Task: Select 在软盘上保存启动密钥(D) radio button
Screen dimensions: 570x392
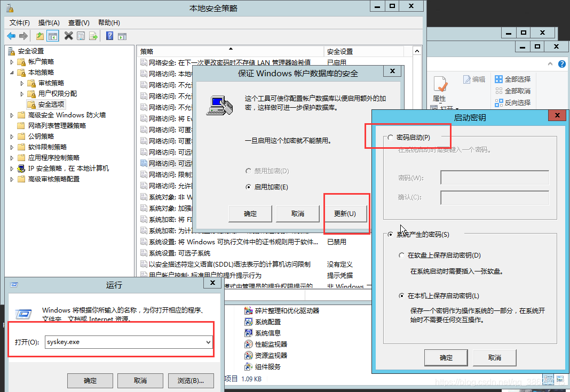Action: 401,255
